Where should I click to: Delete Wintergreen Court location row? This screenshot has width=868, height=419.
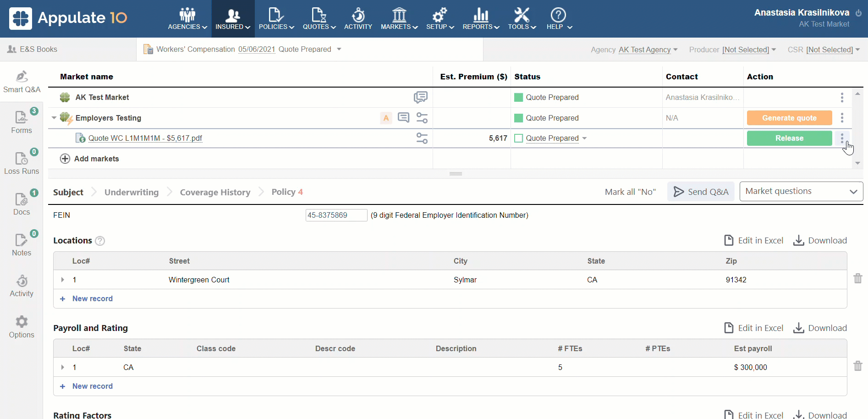pyautogui.click(x=858, y=278)
